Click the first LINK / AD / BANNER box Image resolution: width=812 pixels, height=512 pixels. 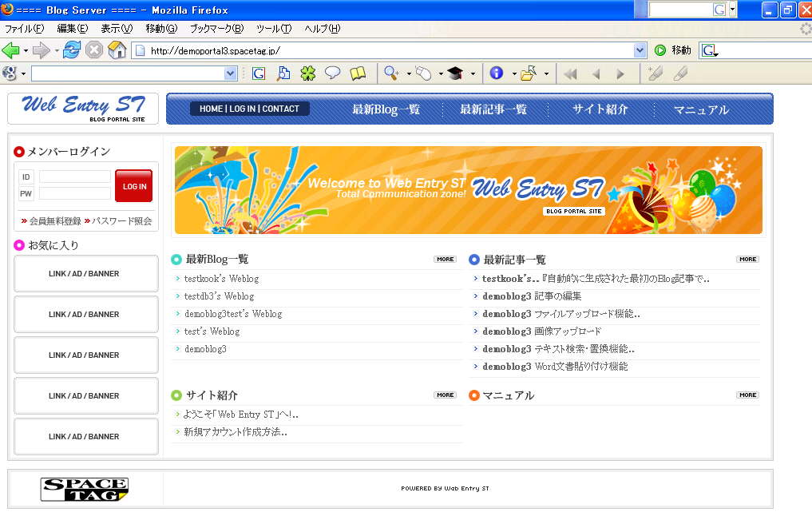(x=86, y=274)
